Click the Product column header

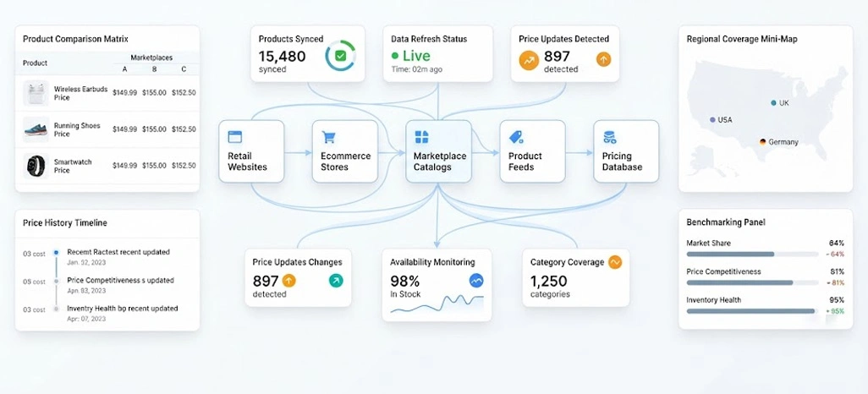[x=35, y=63]
